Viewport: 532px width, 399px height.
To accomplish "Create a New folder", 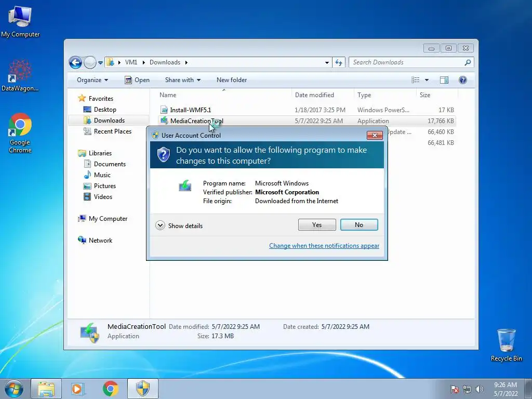I will tap(232, 80).
